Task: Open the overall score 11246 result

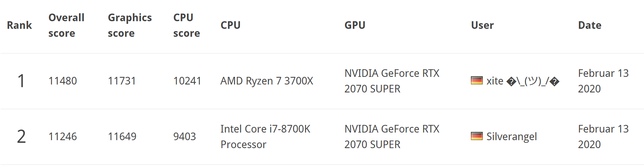Action: coord(62,137)
